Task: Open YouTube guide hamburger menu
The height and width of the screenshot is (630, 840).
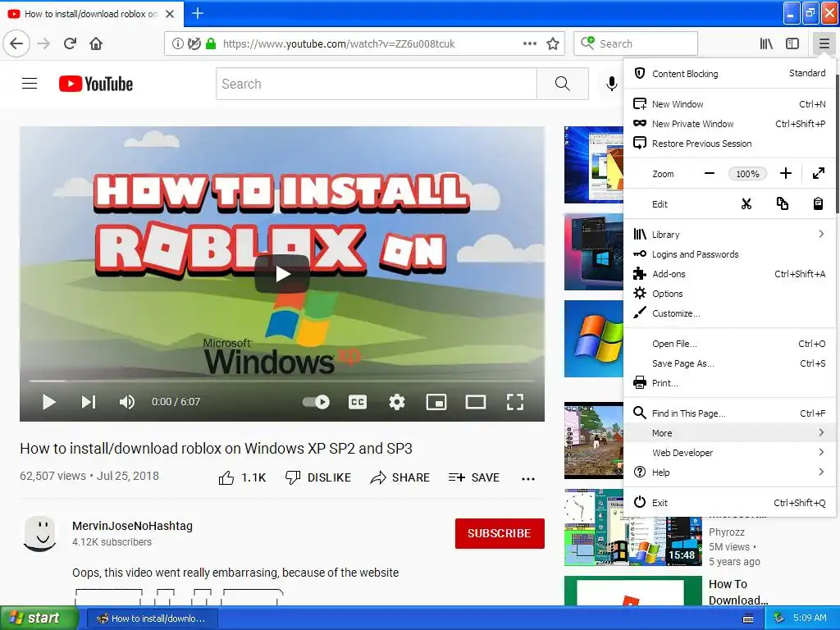Action: click(30, 84)
